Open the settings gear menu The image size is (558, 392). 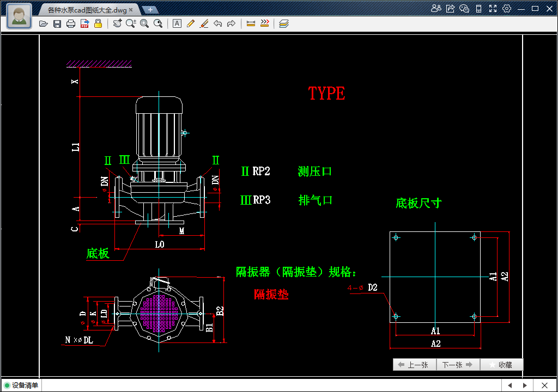point(507,9)
